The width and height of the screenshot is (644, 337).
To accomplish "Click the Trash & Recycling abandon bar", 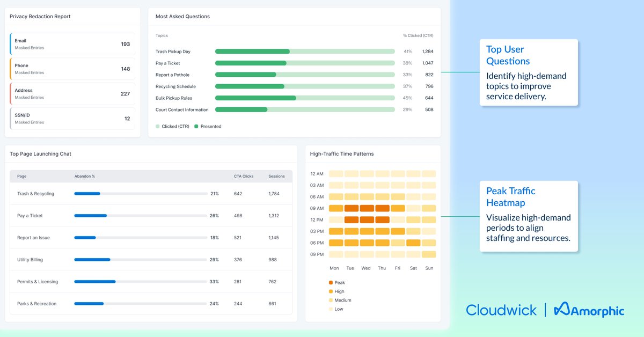I will pos(141,194).
